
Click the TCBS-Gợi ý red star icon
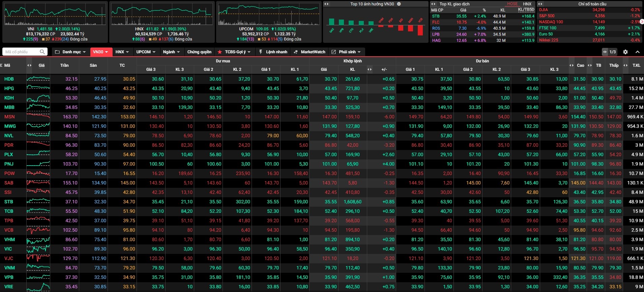220,52
